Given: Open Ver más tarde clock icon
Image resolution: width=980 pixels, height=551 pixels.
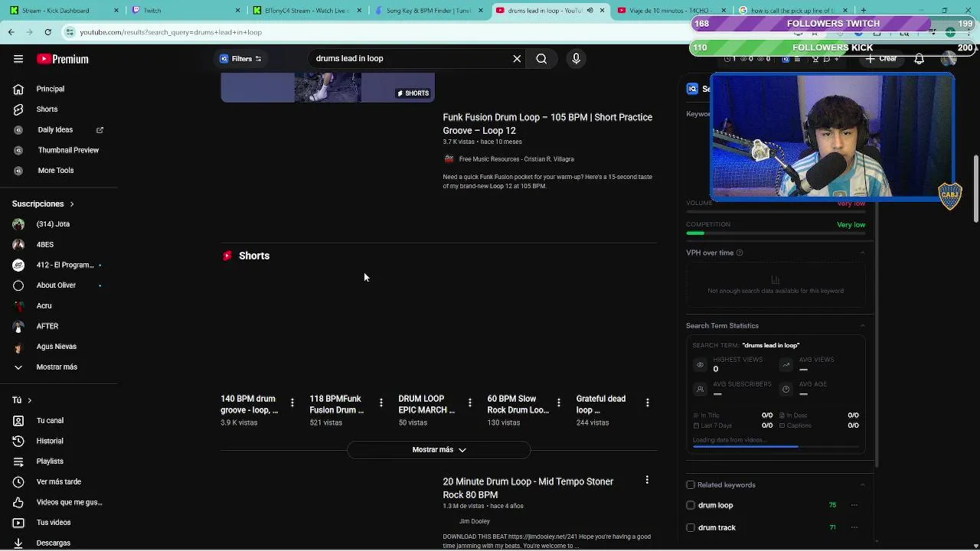Looking at the screenshot, I should point(18,482).
